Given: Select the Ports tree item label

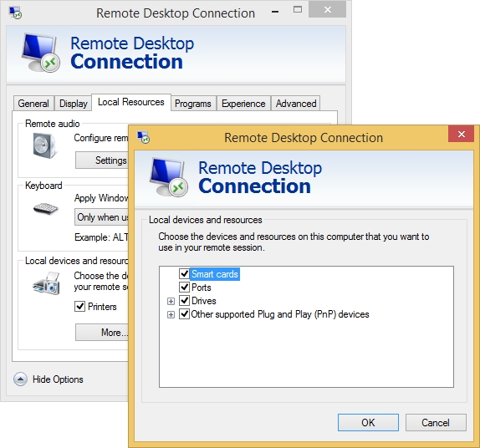Looking at the screenshot, I should (202, 288).
